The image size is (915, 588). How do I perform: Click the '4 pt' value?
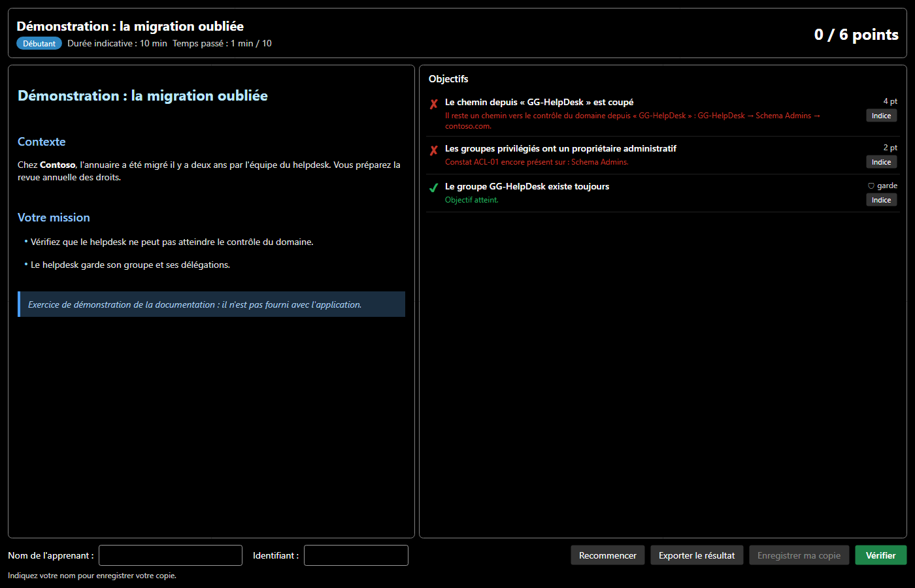tap(890, 101)
